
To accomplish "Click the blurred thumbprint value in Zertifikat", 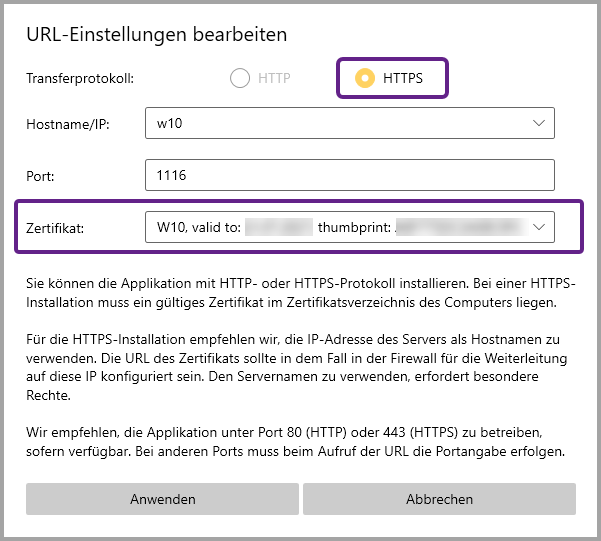I will point(458,227).
